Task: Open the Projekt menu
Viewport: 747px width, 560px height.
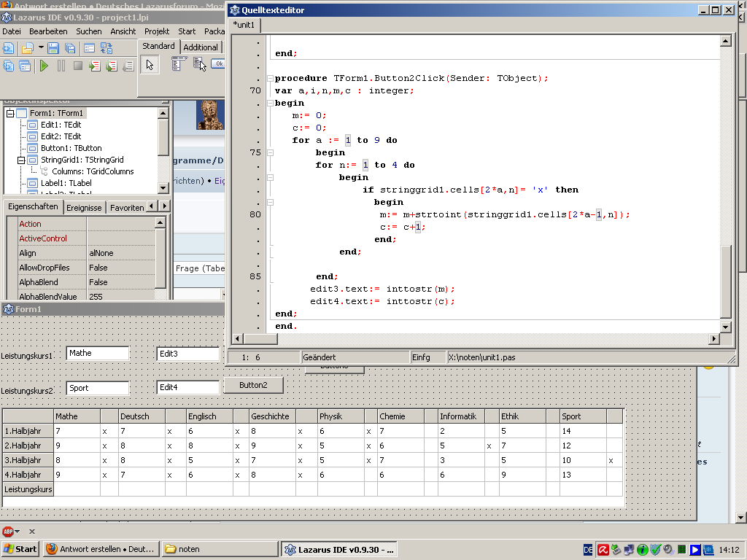Action: 157,31
